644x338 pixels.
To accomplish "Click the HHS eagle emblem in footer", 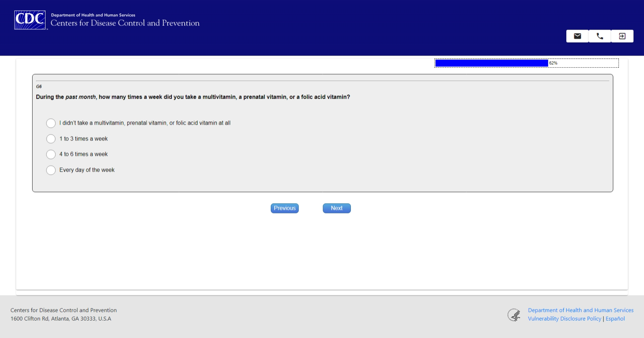I will coord(514,315).
